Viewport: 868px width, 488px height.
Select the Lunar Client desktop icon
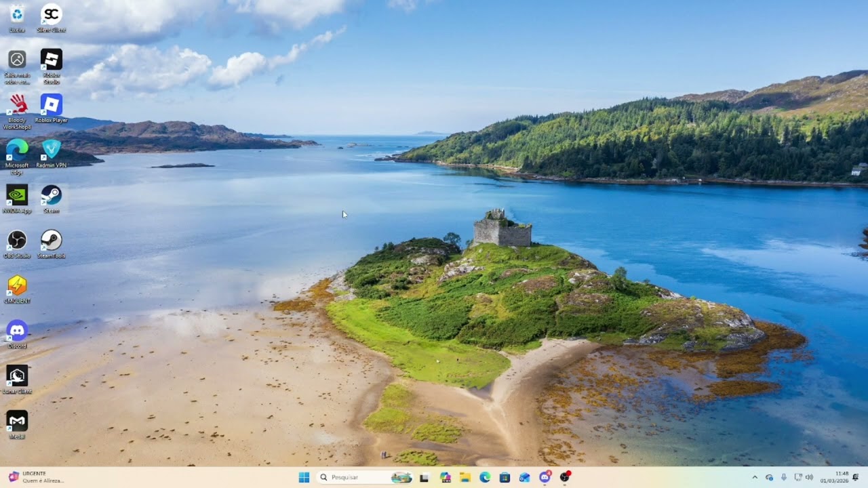(17, 380)
